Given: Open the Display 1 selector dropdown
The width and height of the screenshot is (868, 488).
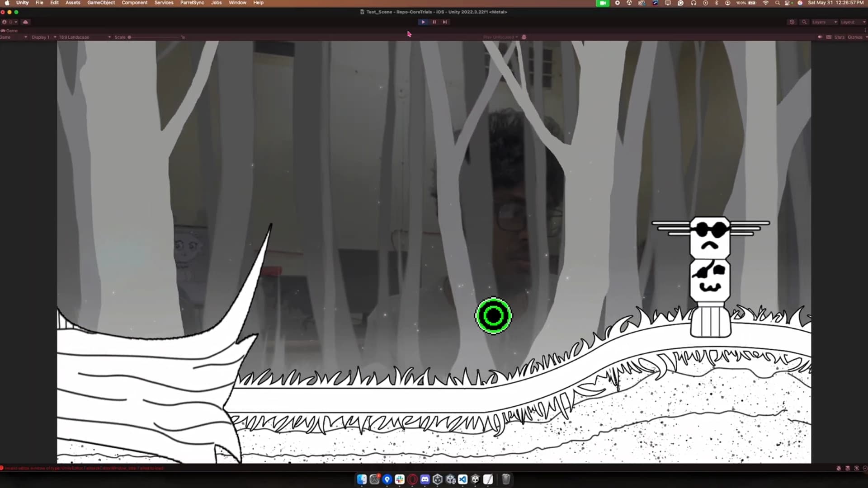Looking at the screenshot, I should tap(43, 37).
